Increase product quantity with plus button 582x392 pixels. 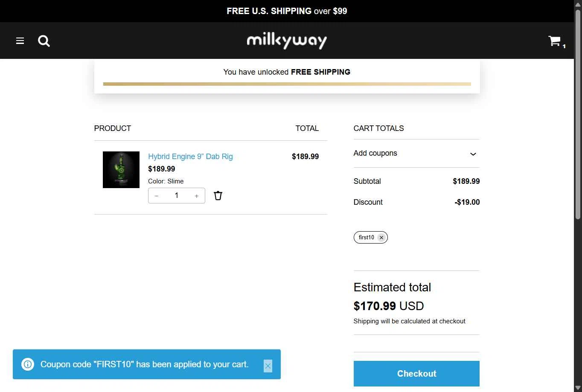click(197, 196)
